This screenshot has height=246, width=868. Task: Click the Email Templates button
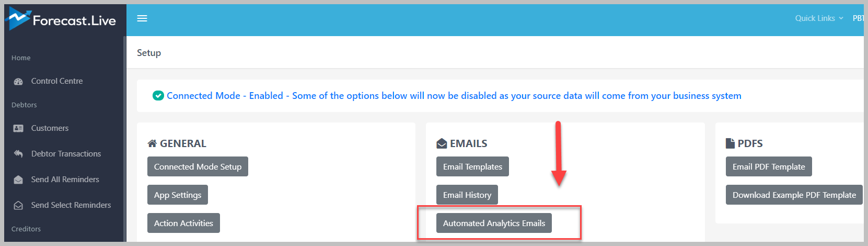coord(472,166)
